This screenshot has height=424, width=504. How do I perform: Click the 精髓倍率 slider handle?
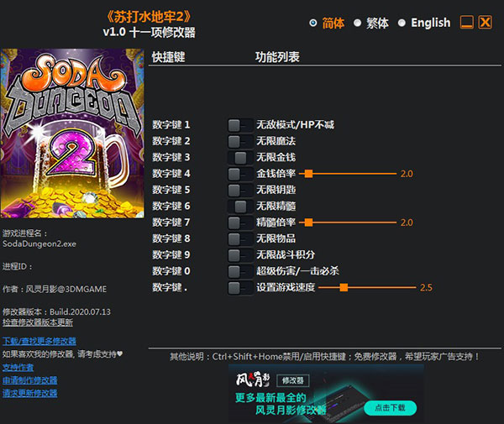(308, 222)
